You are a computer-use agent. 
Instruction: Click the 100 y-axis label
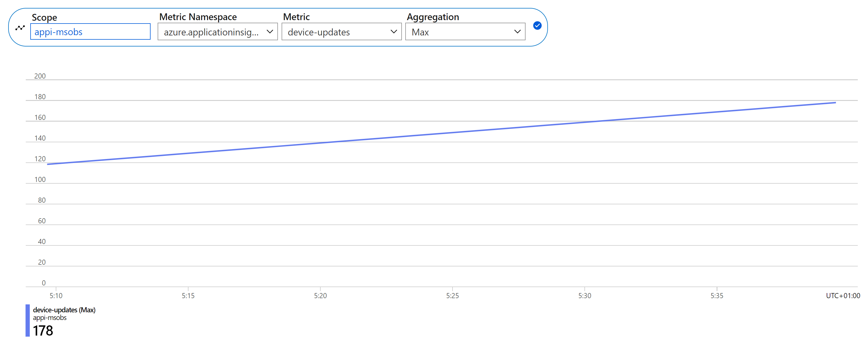(x=40, y=180)
